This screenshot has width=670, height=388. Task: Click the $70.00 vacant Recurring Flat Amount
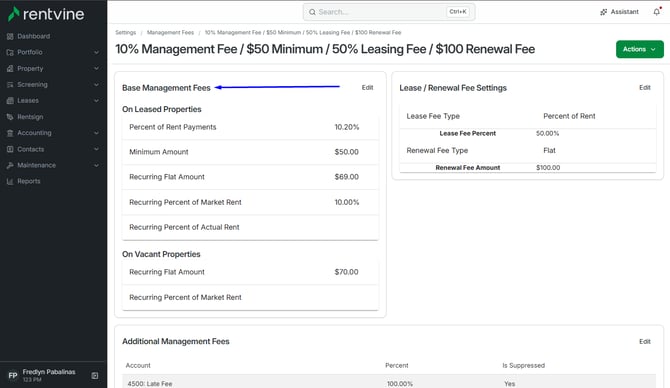347,272
